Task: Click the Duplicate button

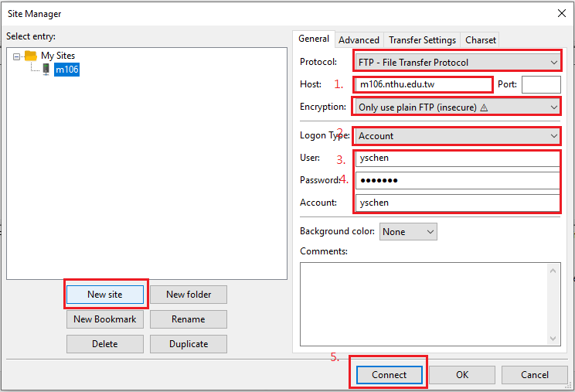Action: pyautogui.click(x=188, y=344)
